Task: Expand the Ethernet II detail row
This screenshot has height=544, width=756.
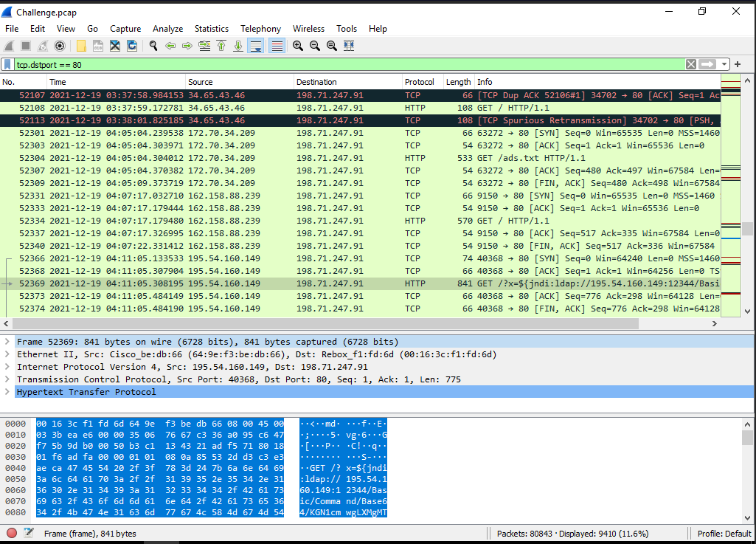Action: 7,354
